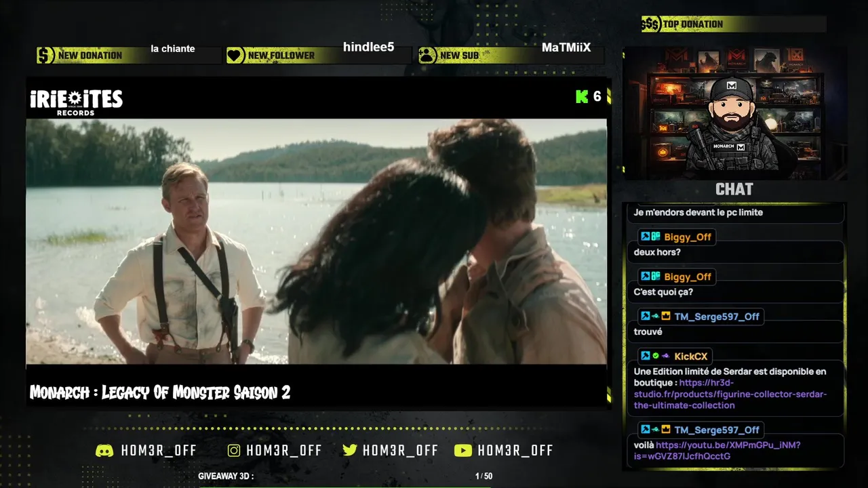Click the CHAT panel header
This screenshot has width=868, height=488.
(734, 190)
